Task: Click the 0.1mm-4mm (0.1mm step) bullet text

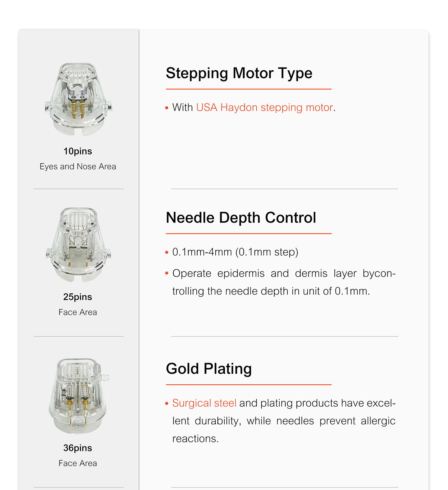Action: pyautogui.click(x=235, y=252)
